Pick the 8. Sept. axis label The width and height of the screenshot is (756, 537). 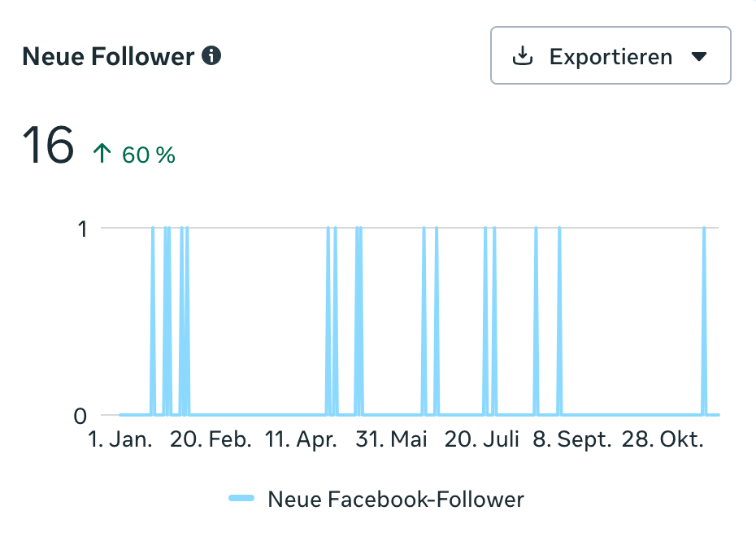[572, 440]
